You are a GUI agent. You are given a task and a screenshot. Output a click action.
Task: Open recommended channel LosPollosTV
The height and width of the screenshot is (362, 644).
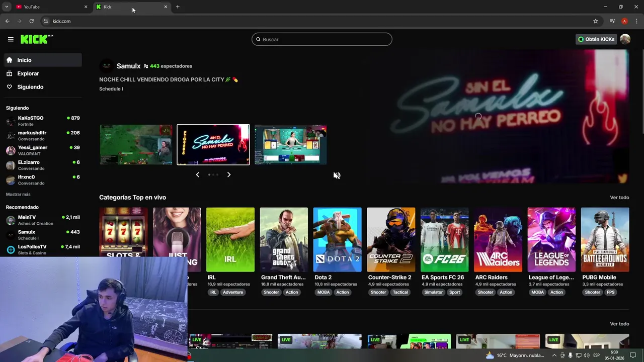(43, 249)
